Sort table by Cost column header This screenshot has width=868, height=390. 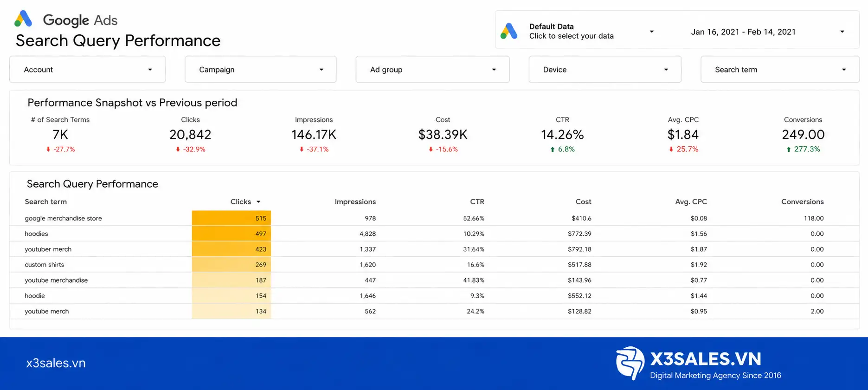click(x=583, y=202)
